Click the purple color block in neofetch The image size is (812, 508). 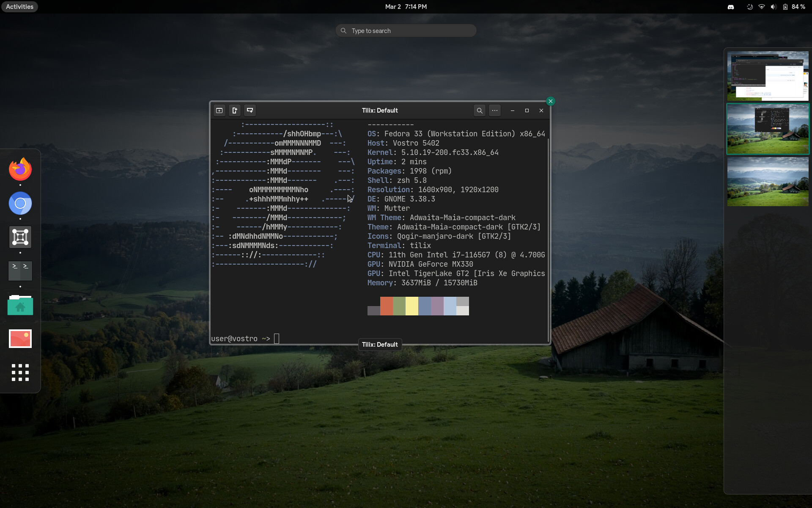437,306
